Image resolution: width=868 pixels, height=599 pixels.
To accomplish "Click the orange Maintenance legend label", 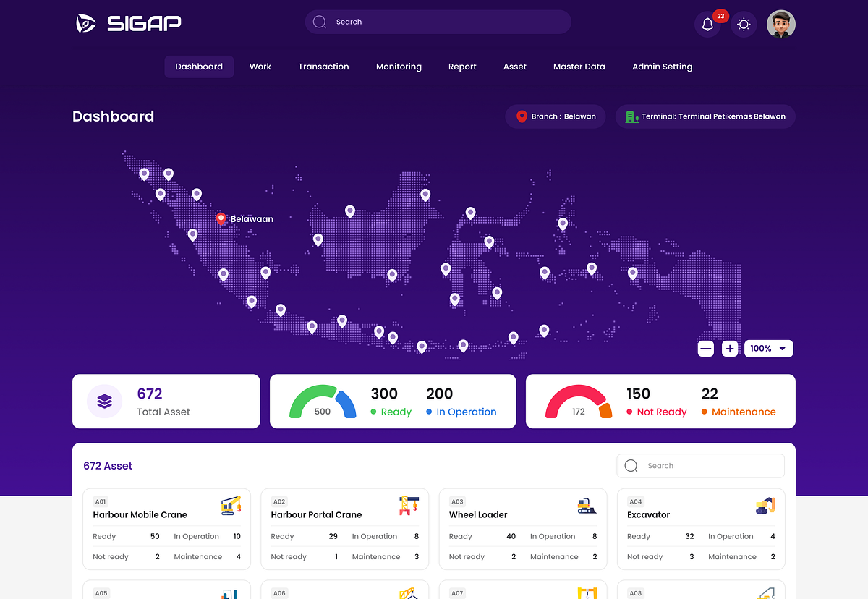I will pos(739,412).
